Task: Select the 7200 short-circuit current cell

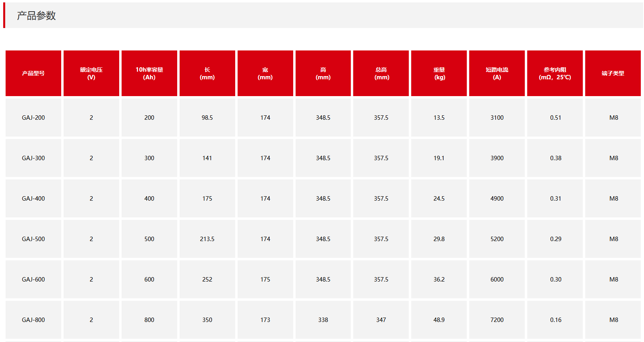Action: (497, 320)
